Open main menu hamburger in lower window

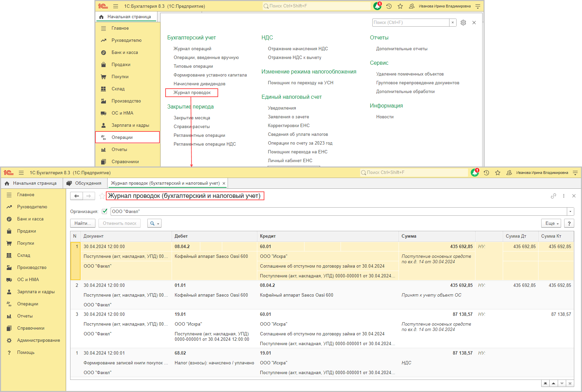(x=21, y=173)
